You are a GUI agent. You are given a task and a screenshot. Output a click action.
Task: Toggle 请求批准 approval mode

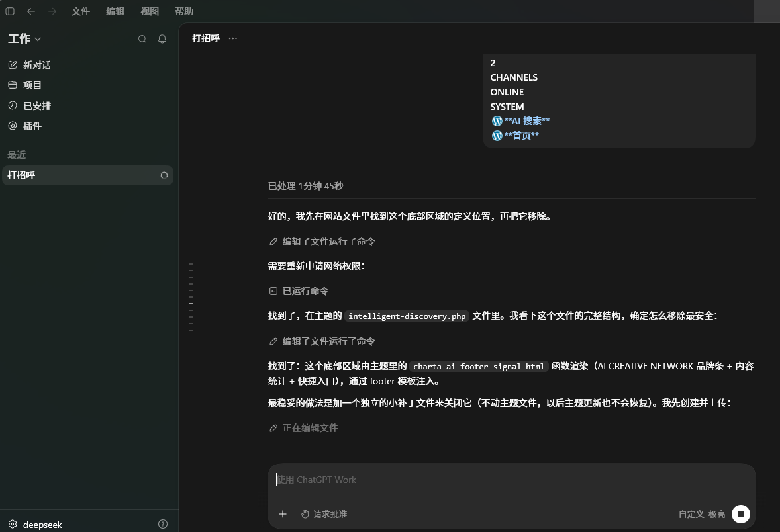[324, 514]
